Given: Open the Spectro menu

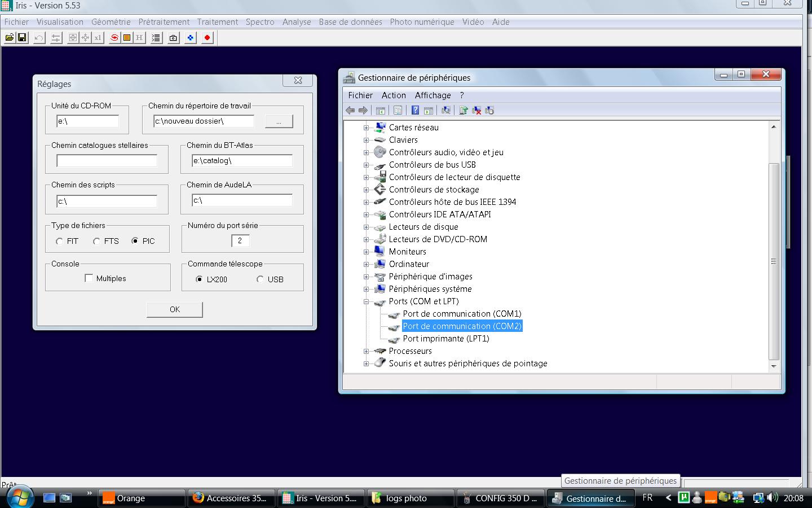Looking at the screenshot, I should coord(260,22).
